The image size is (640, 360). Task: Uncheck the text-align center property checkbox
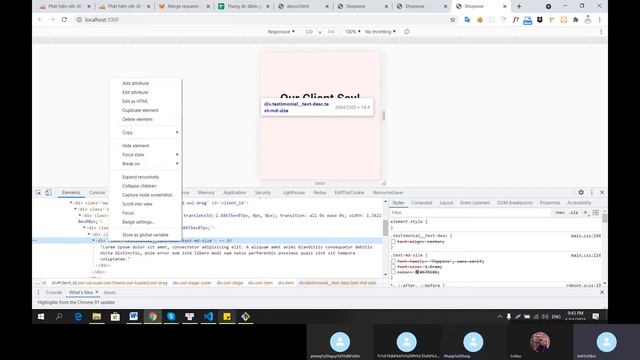coord(393,242)
